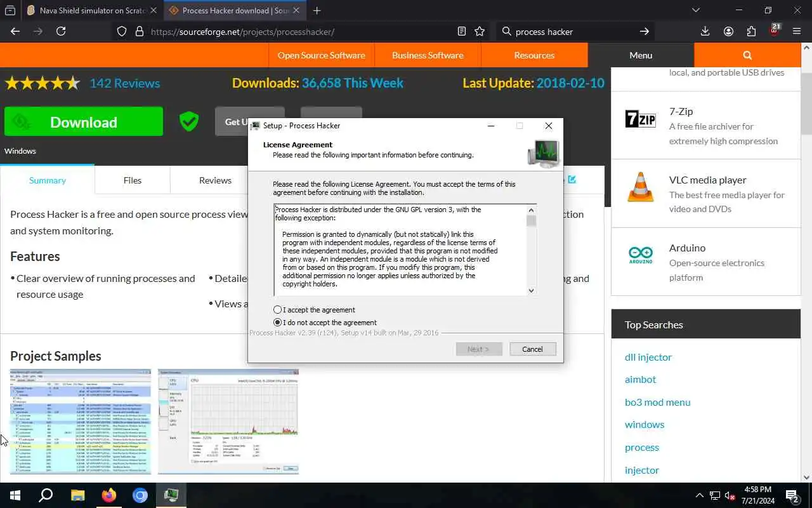Open Firefox account icon
Screen dimensions: 812x508
coord(728,31)
